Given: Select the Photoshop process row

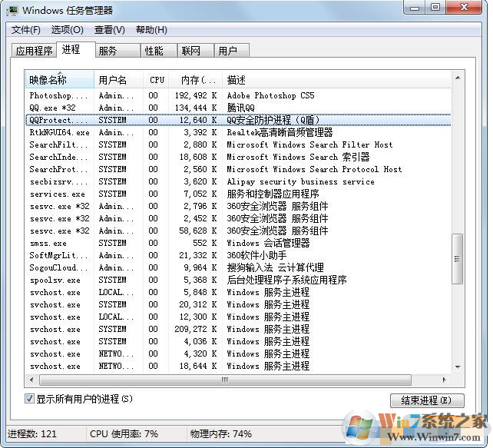Looking at the screenshot, I should [230, 95].
